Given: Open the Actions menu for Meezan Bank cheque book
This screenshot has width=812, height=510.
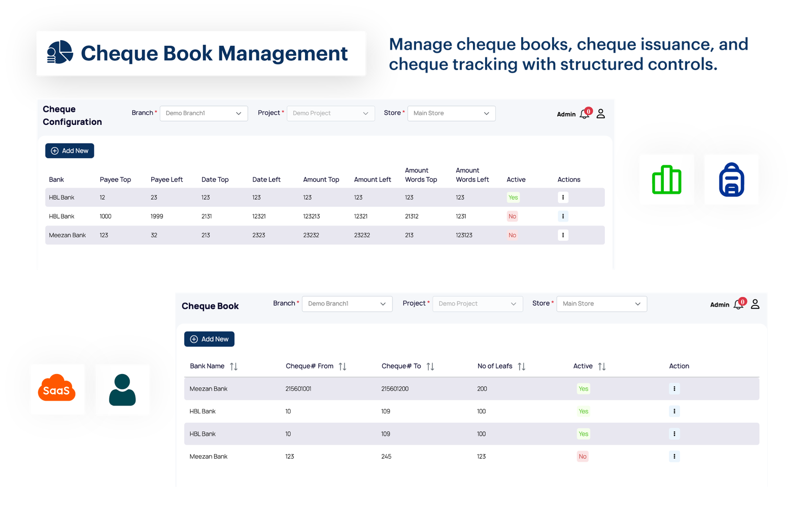Looking at the screenshot, I should coord(674,388).
